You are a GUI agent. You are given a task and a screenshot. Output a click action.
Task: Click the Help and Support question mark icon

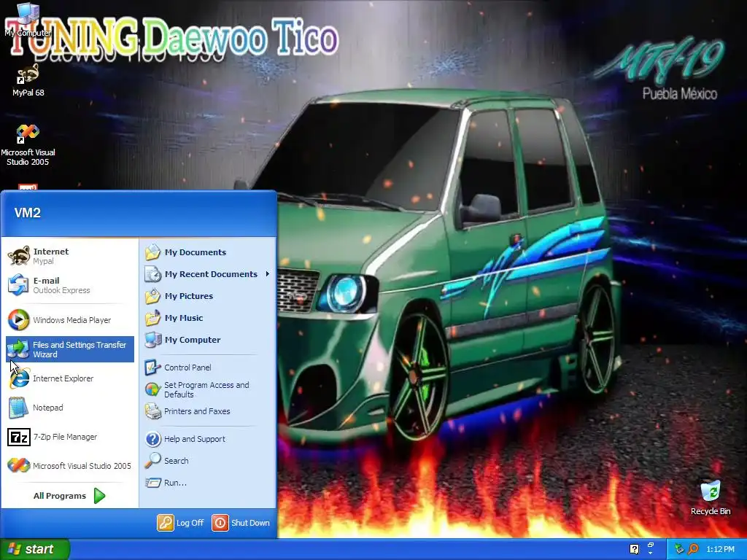(x=153, y=439)
